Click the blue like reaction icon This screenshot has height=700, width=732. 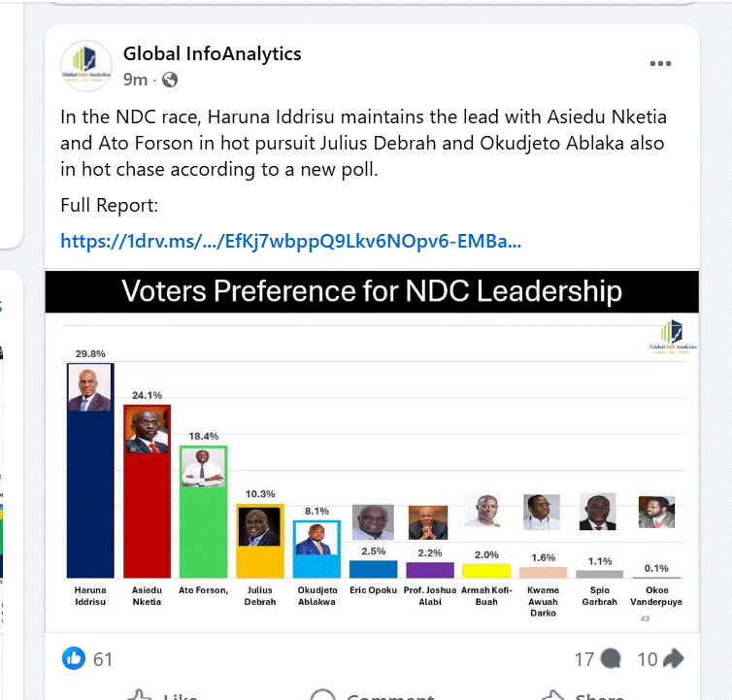pyautogui.click(x=74, y=658)
